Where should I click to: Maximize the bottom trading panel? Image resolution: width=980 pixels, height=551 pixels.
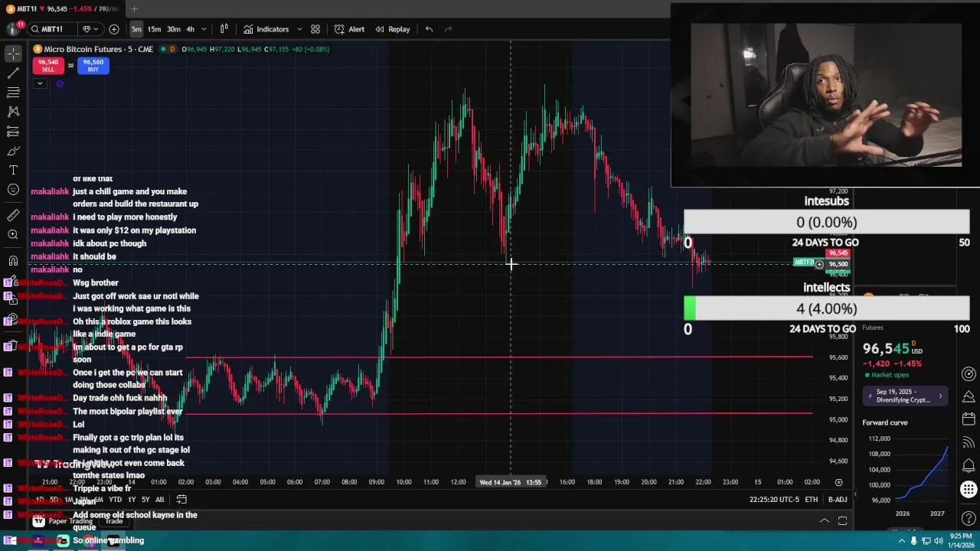point(842,521)
